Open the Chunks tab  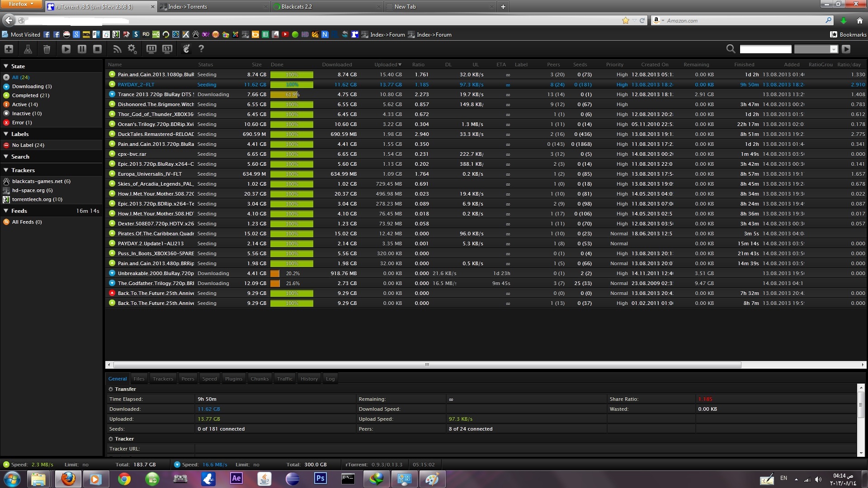259,379
